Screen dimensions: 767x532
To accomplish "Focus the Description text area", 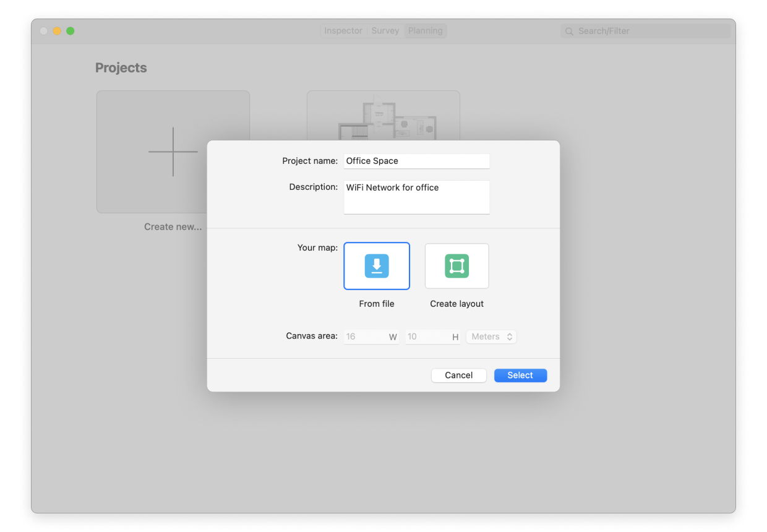I will (x=416, y=197).
